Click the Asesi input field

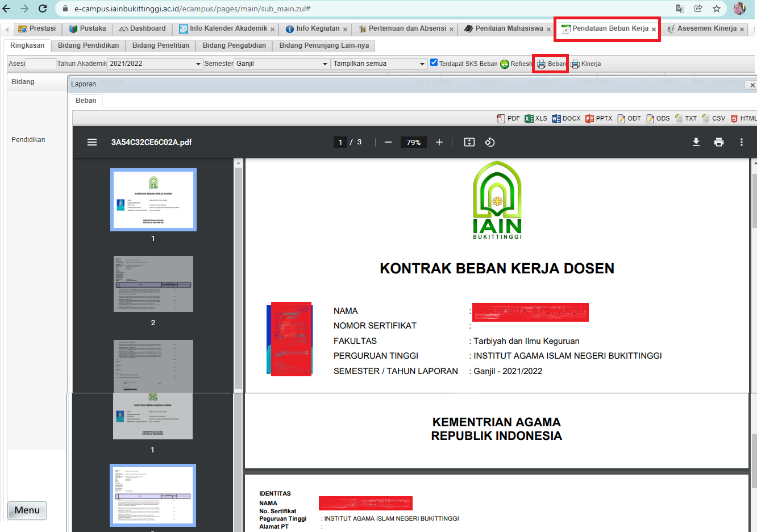click(41, 64)
